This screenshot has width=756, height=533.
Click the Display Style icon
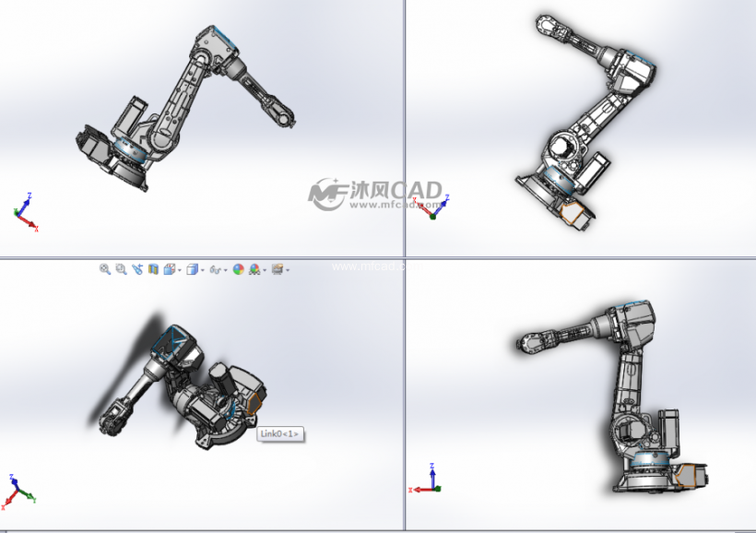193,268
